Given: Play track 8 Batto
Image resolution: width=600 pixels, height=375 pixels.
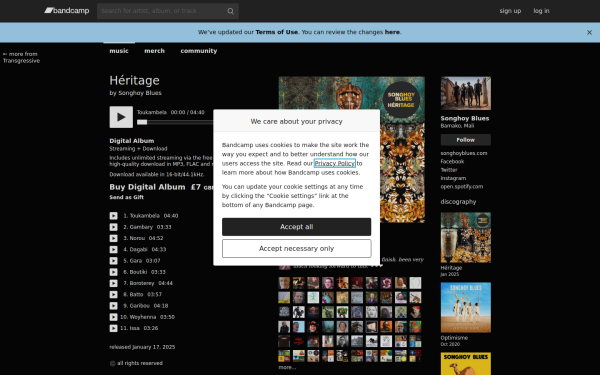Looking at the screenshot, I should pyautogui.click(x=113, y=295).
